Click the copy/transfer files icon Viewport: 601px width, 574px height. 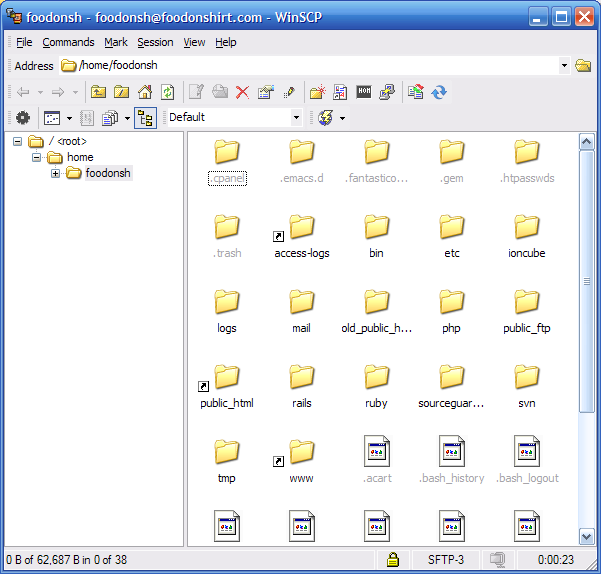click(x=110, y=118)
